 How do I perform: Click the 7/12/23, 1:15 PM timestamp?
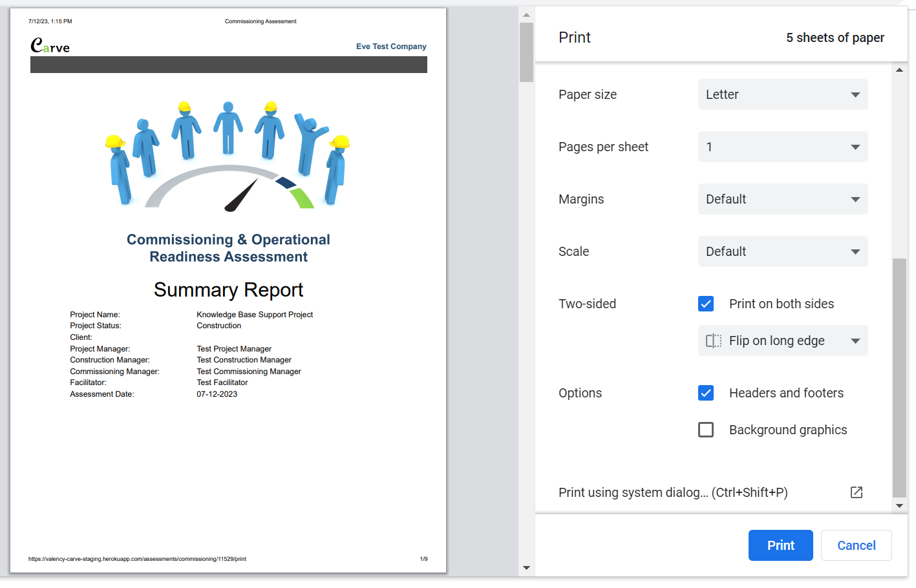50,21
